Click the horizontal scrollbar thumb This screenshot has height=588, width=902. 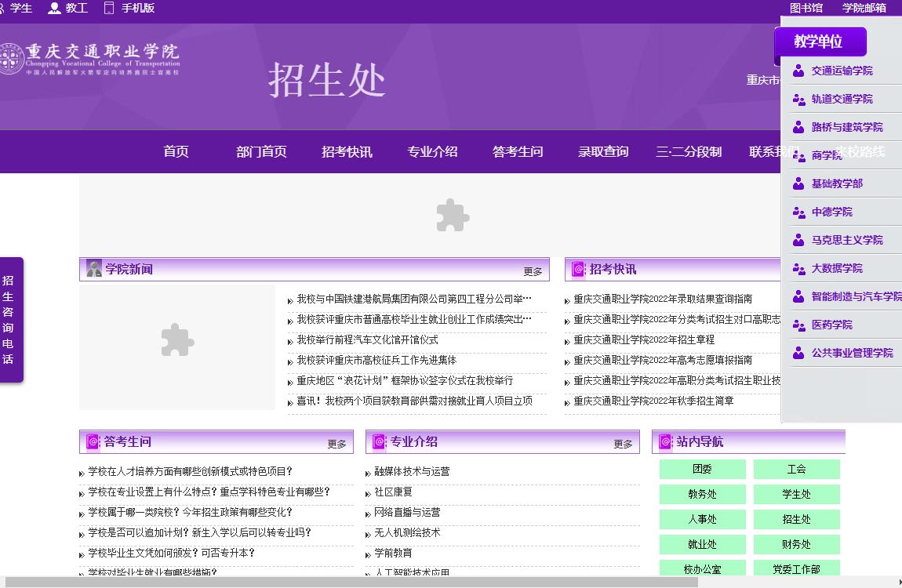351,583
